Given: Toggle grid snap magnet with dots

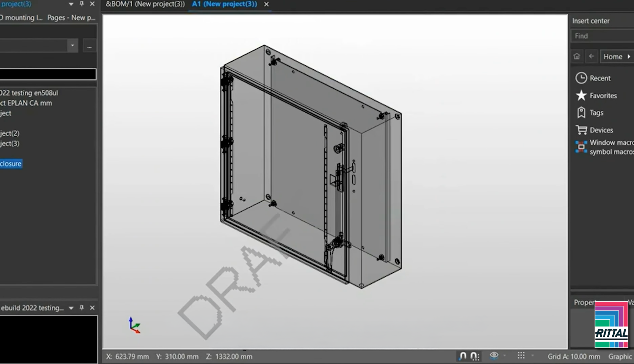Looking at the screenshot, I should [x=475, y=356].
